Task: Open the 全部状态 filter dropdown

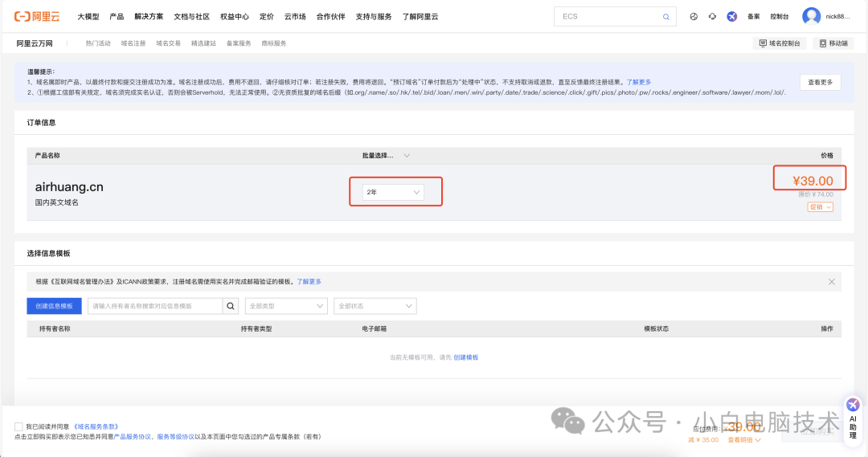Action: 375,306
